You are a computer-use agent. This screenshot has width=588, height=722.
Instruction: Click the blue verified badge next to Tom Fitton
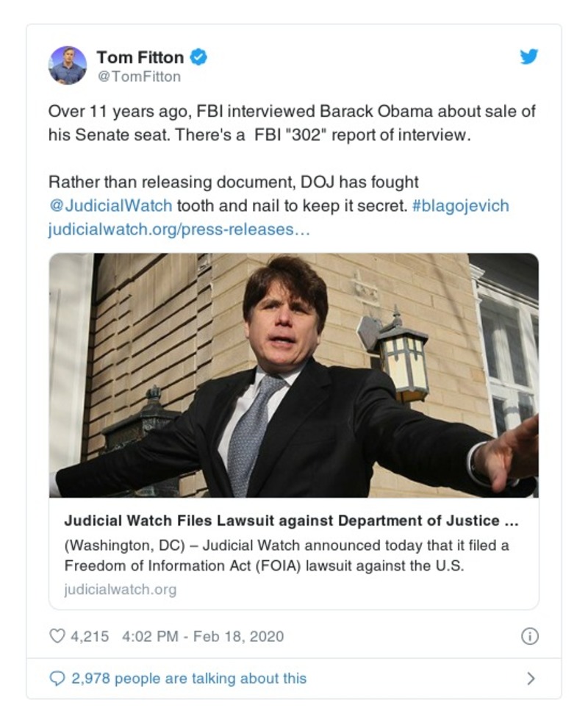pos(197,57)
